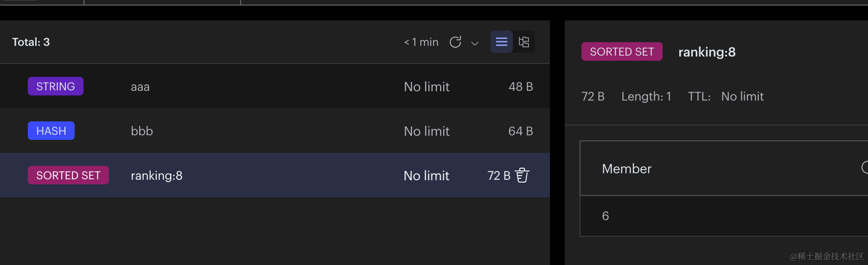Click the ranking:8 key name in details panel
This screenshot has width=868, height=265.
707,52
